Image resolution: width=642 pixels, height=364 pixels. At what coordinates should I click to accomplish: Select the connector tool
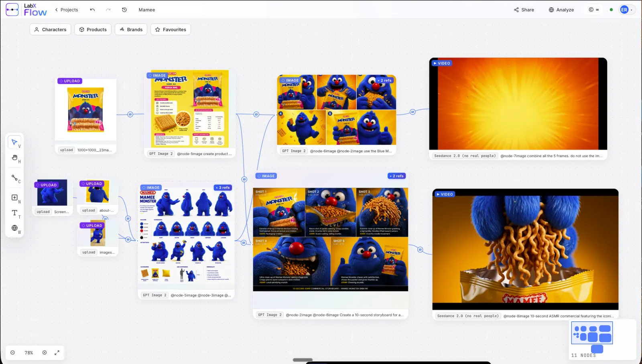tap(14, 178)
